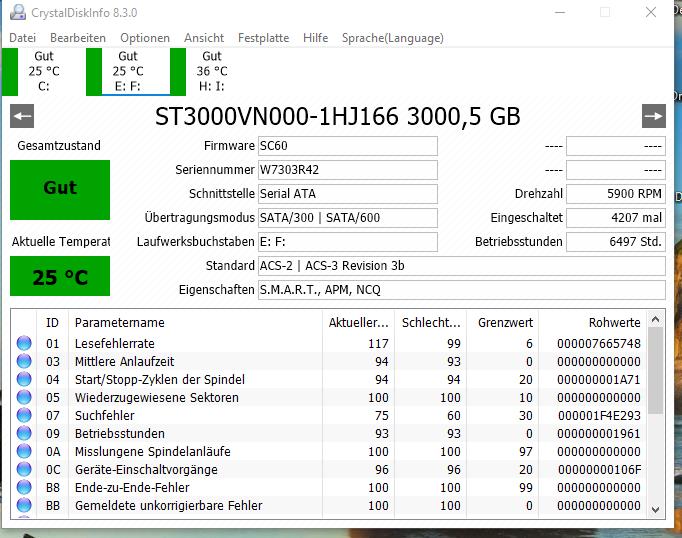Image resolution: width=682 pixels, height=538 pixels.
Task: Select the H: I: disk tab
Action: coord(212,71)
